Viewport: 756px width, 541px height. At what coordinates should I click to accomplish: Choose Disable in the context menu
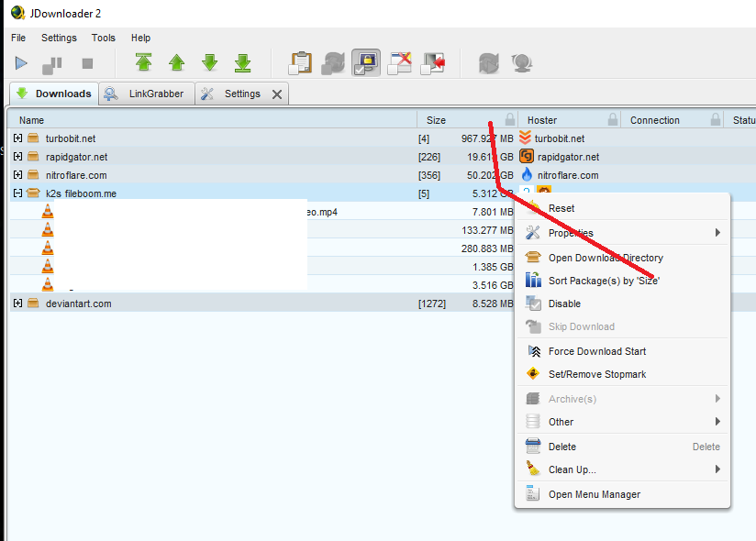pos(622,304)
